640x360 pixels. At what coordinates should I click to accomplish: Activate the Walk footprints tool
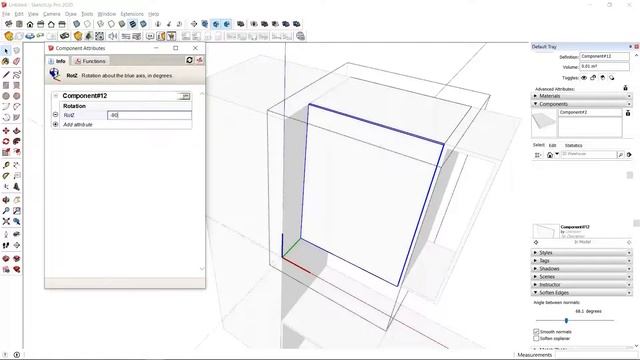(6, 245)
